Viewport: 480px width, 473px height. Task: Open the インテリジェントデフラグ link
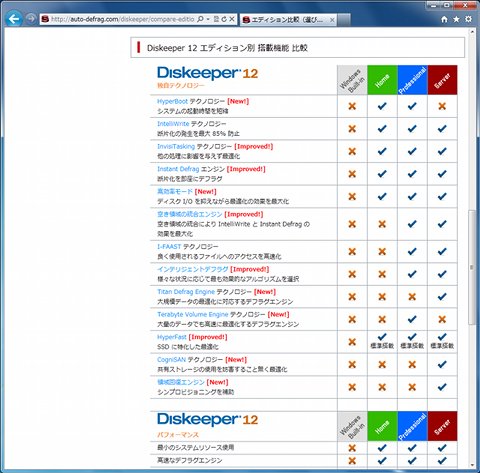192,269
